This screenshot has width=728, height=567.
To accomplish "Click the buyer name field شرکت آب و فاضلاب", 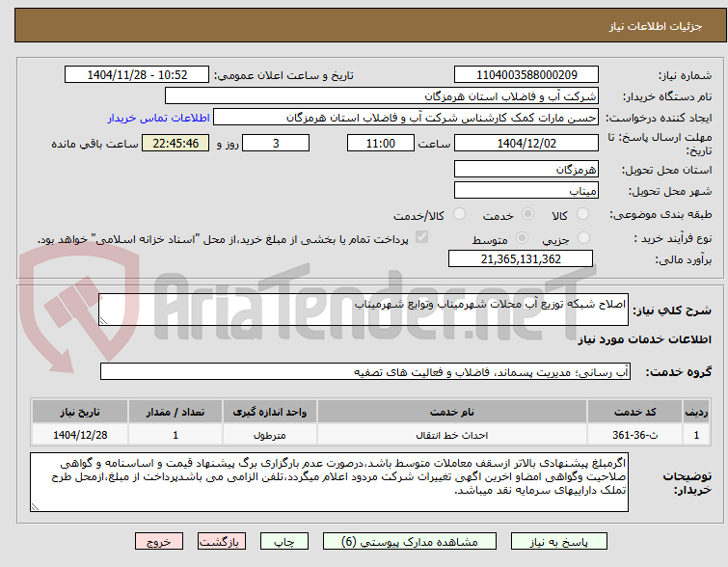I will point(382,96).
